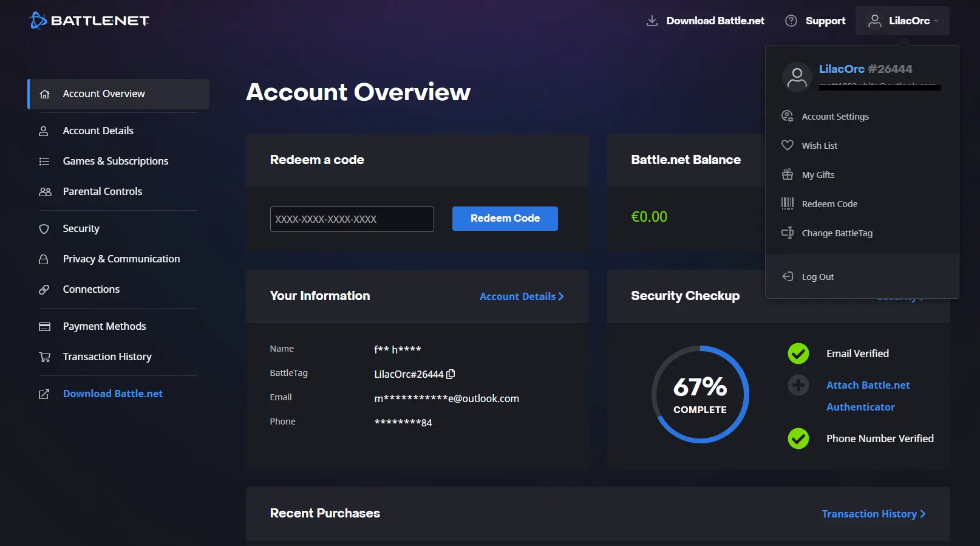Open Account Details via chevron link

pos(521,296)
